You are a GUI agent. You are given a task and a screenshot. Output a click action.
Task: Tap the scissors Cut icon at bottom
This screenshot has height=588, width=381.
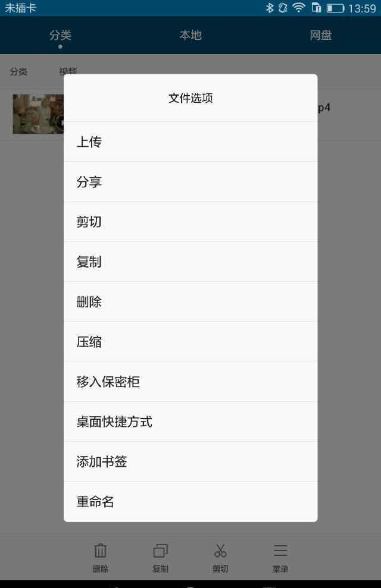click(x=220, y=551)
